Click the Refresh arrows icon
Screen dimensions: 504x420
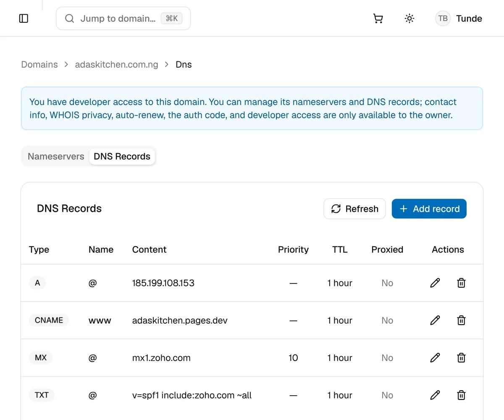[x=336, y=209]
